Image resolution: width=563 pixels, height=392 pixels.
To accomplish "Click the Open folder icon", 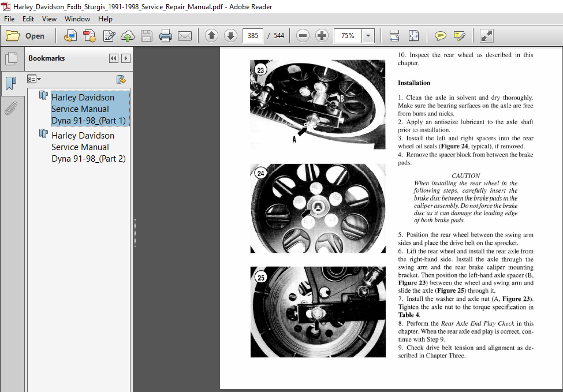I will click(x=13, y=36).
